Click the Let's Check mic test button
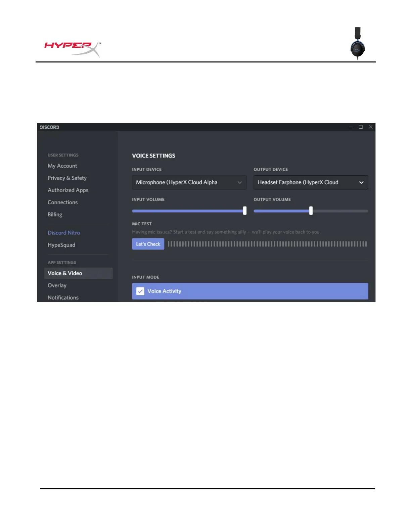Viewport: 411px width, 532px height. tap(148, 244)
